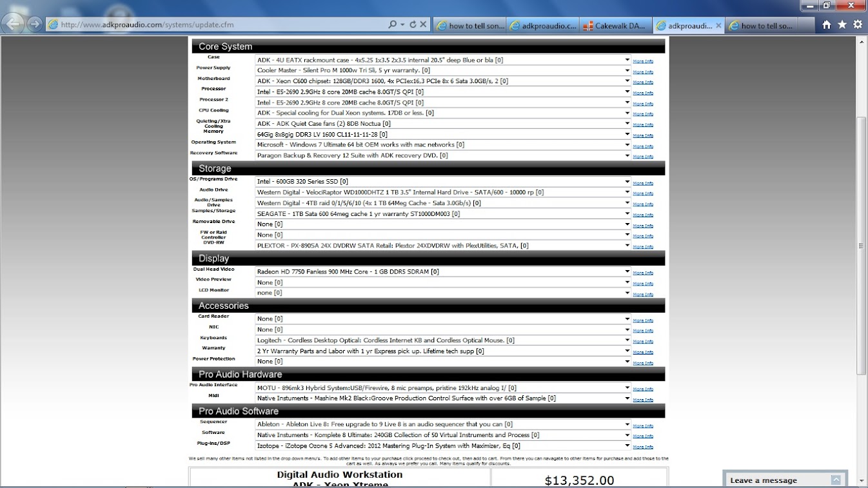Open the Operating System dropdown

(442, 145)
